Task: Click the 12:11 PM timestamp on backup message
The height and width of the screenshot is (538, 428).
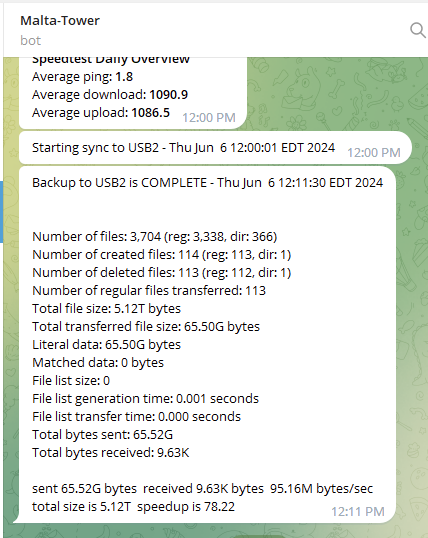Action: 358,512
